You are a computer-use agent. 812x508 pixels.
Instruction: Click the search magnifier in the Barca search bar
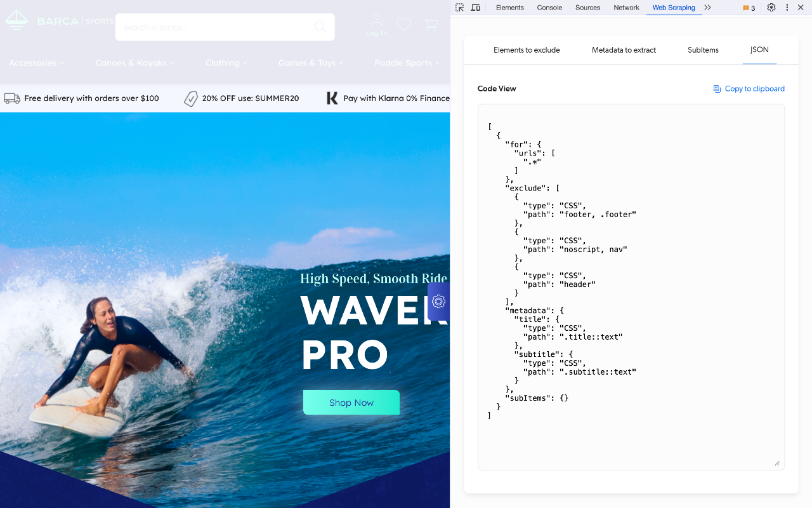[320, 27]
